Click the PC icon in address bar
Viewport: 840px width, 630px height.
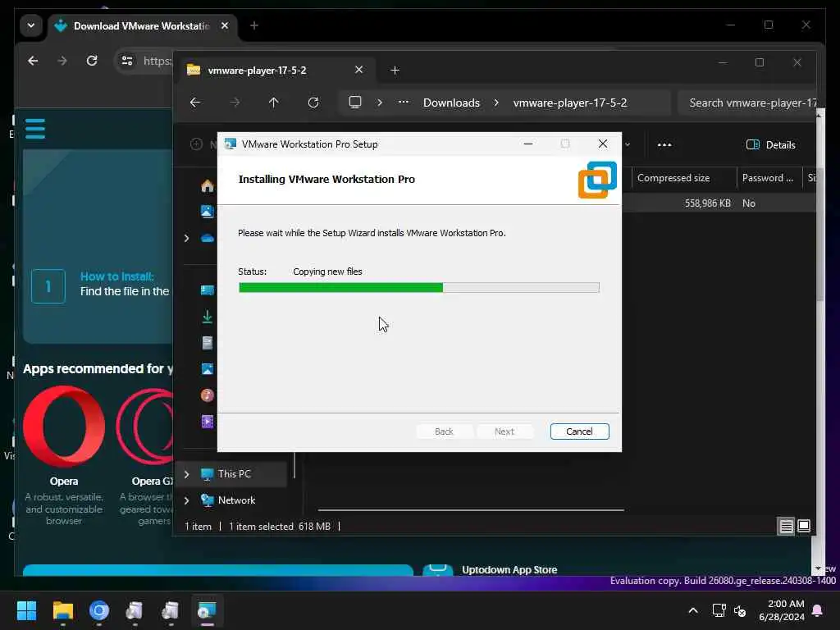(354, 102)
